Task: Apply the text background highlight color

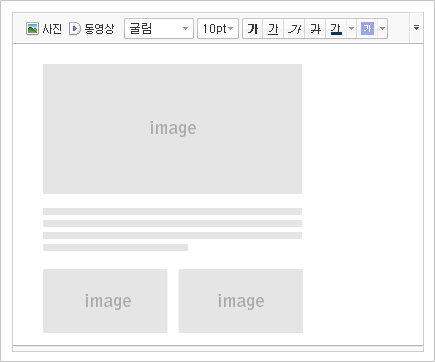Action: [367, 29]
